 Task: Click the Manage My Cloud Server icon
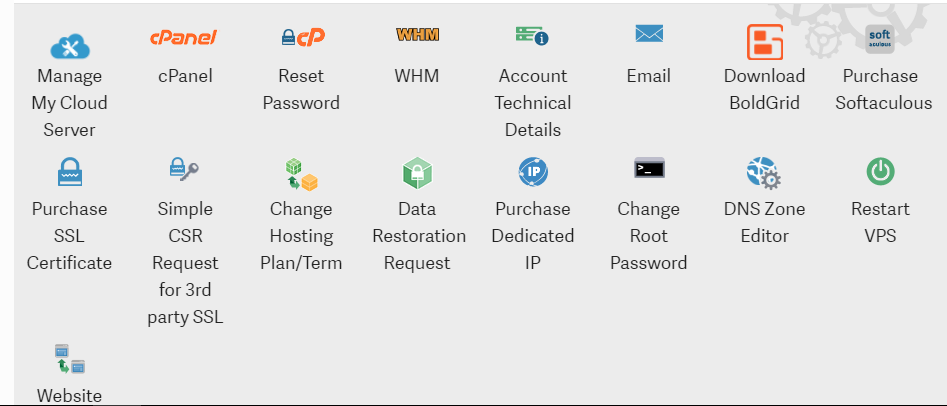click(x=69, y=45)
